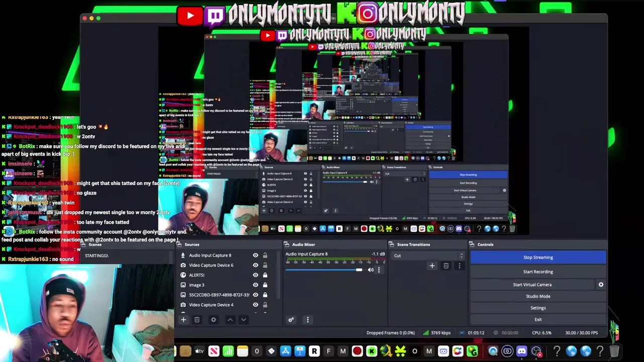This screenshot has width=644, height=362.
Task: Click Dropped Frames status text
Action: point(390,333)
